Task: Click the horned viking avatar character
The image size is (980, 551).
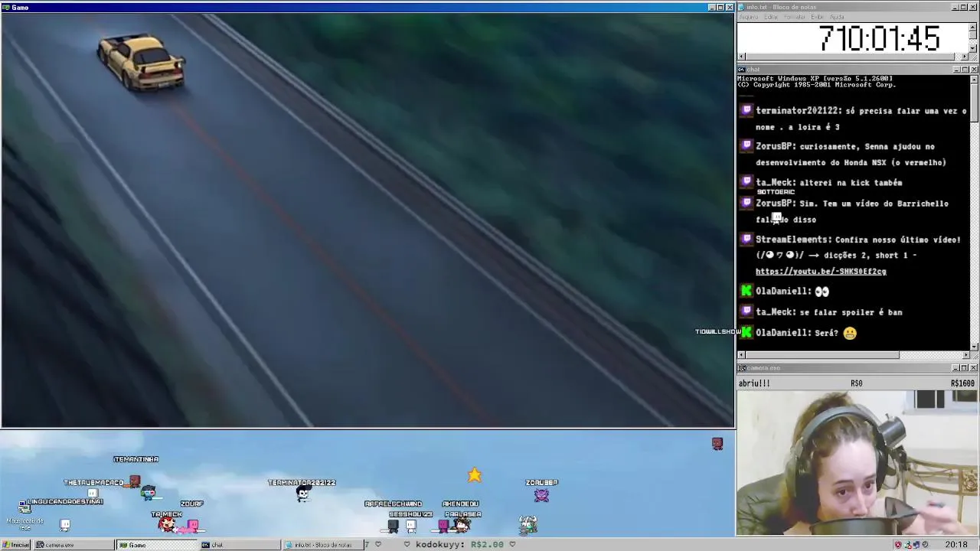Action: [528, 524]
